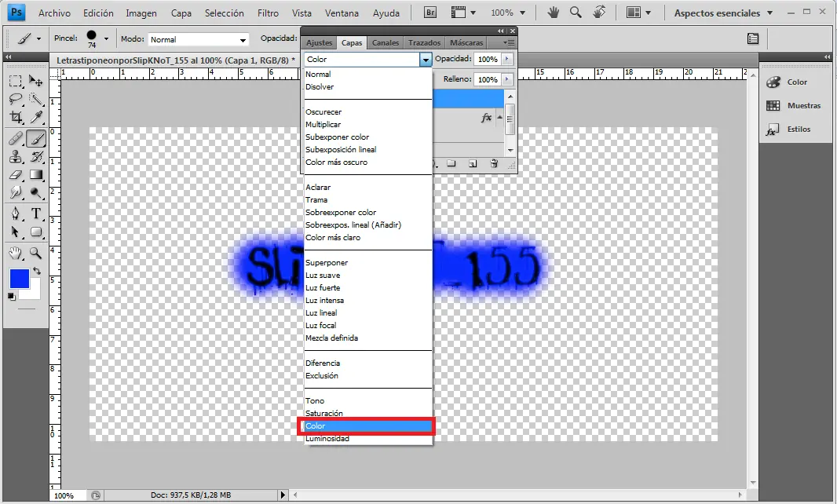
Task: Select the Move tool
Action: 36,81
